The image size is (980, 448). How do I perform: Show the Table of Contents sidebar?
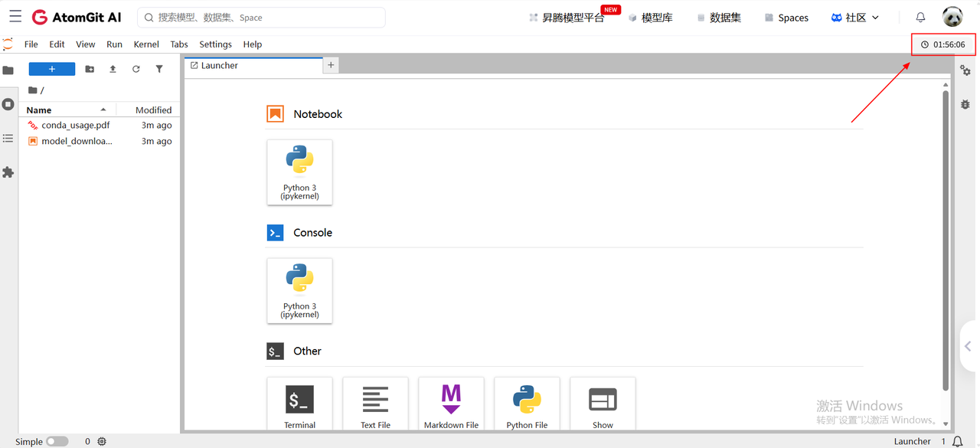(x=8, y=139)
